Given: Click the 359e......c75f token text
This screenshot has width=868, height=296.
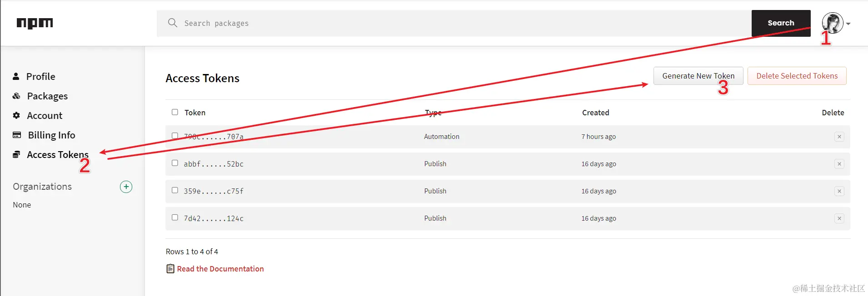Looking at the screenshot, I should click(214, 191).
